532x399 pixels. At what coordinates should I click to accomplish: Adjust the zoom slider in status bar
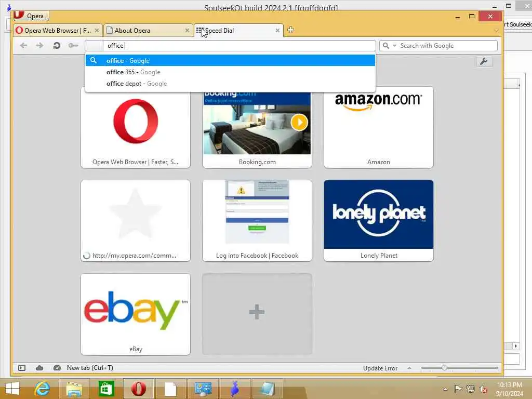(x=444, y=368)
